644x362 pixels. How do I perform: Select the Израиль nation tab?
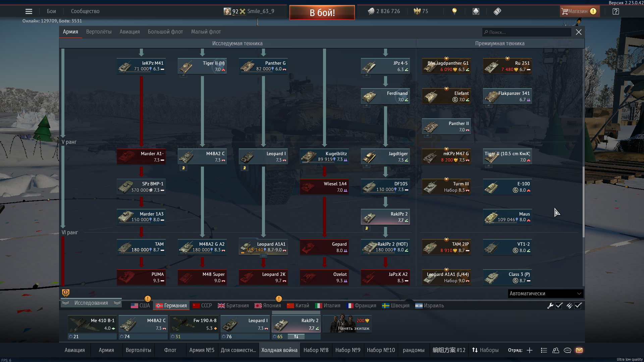(430, 306)
